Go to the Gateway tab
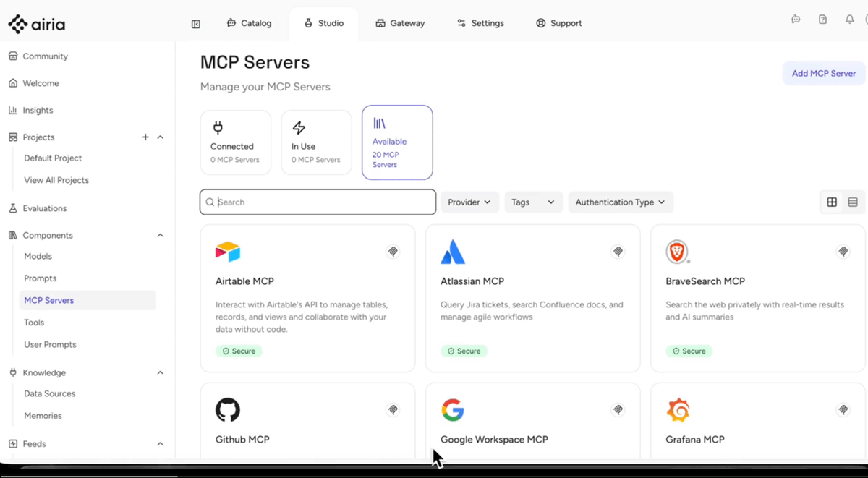The image size is (868, 478). pos(400,23)
